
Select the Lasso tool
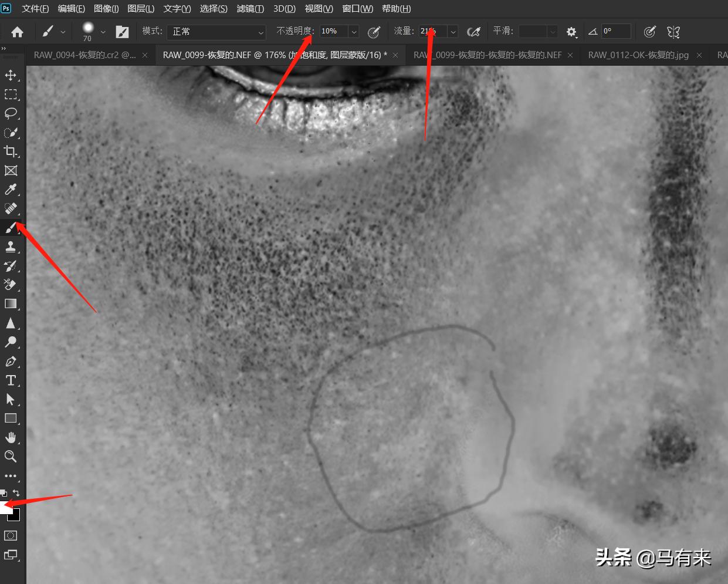(11, 113)
